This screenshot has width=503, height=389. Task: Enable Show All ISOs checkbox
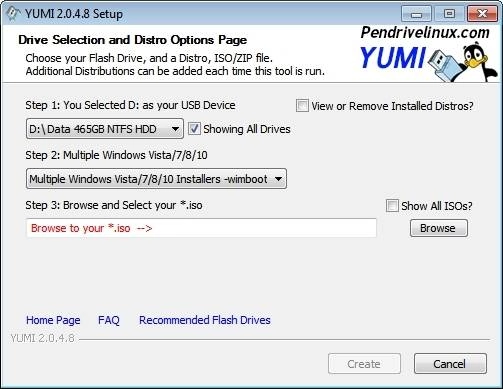coord(392,206)
